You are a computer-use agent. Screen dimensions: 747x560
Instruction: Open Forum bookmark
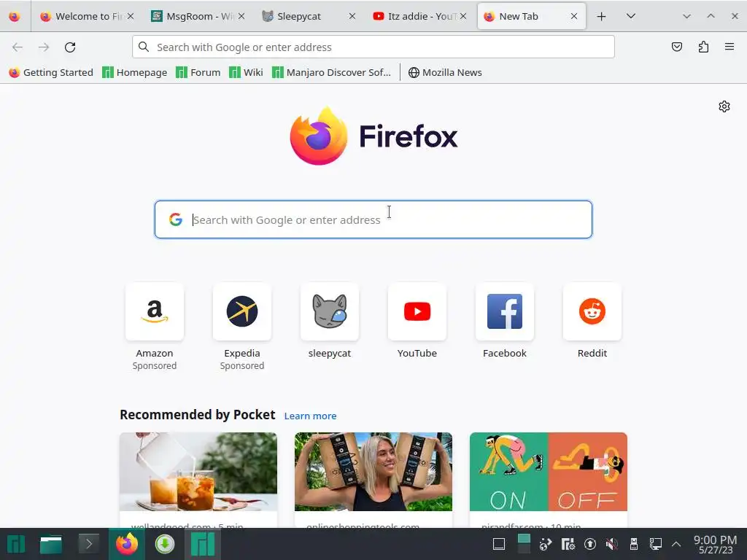tap(198, 72)
